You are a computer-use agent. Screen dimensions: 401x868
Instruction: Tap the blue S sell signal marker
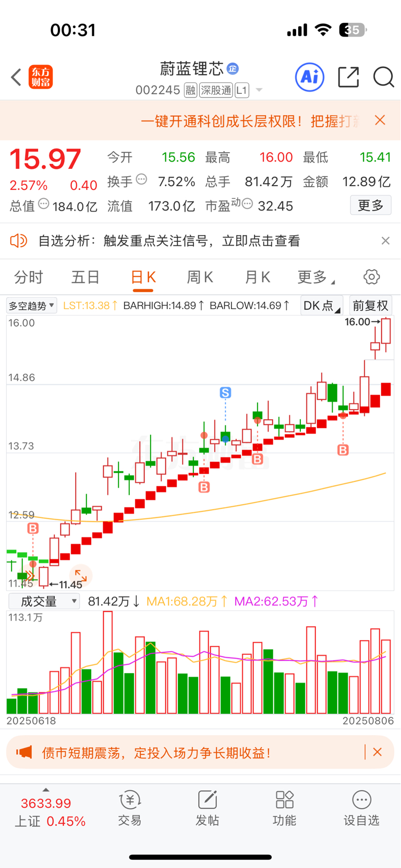coord(225,393)
